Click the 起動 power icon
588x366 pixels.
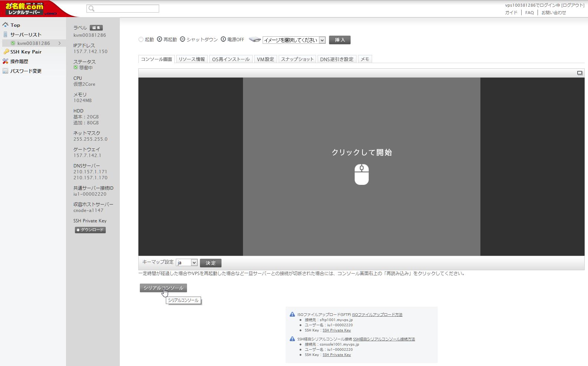click(x=141, y=39)
